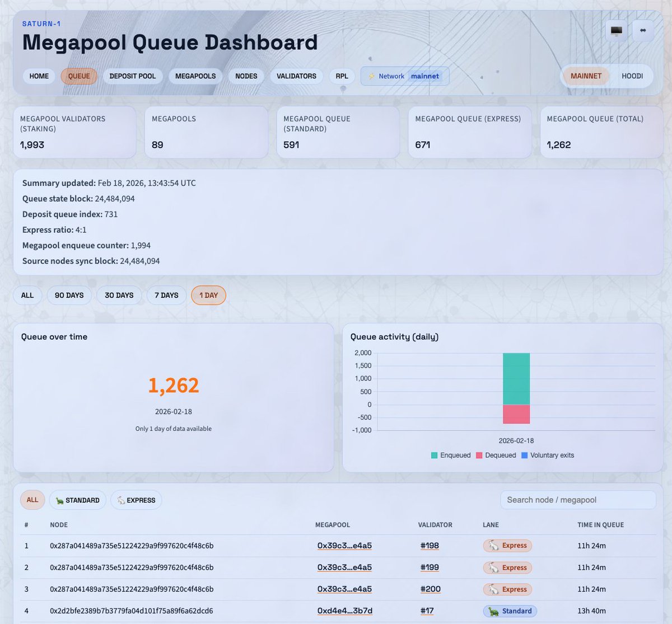Click the Deposit queue index: 731 line
This screenshot has width=672, height=624.
click(70, 214)
